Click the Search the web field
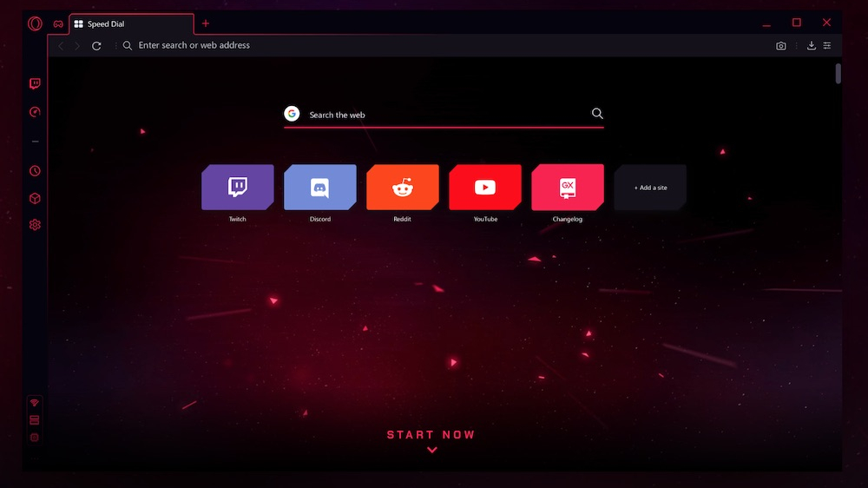 point(444,115)
